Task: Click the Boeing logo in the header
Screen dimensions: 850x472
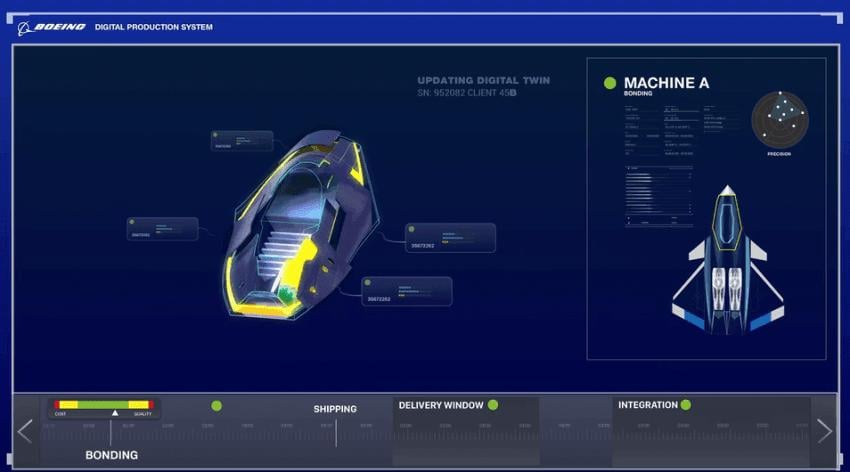Action: point(53,27)
